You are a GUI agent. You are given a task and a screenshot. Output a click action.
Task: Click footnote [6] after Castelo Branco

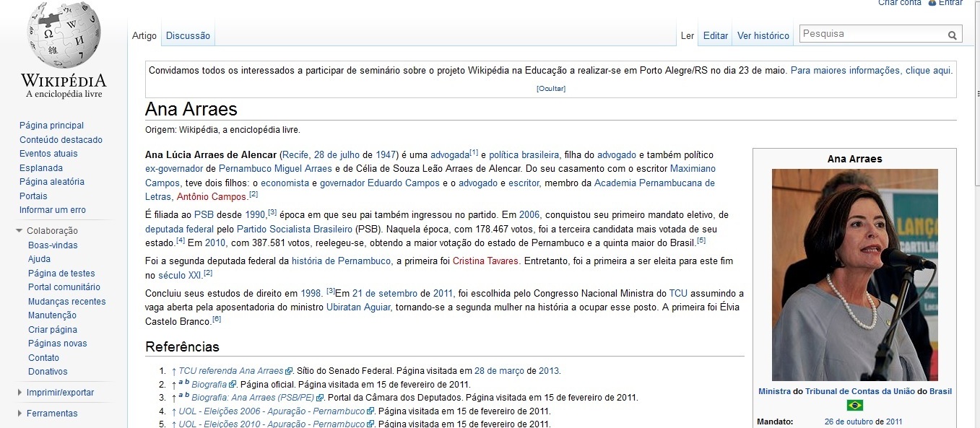point(217,319)
